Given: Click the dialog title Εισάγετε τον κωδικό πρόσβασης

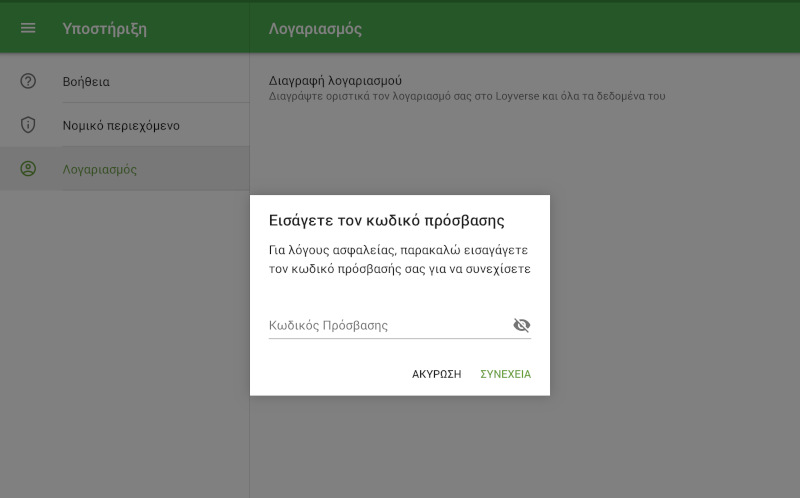Looking at the screenshot, I should tap(387, 220).
